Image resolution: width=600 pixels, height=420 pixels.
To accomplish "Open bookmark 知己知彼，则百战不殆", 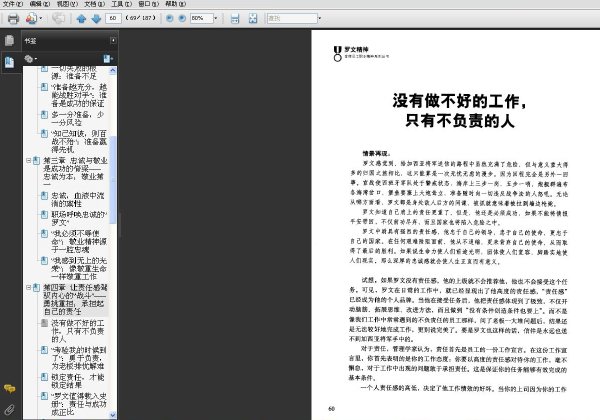I will coord(79,141).
